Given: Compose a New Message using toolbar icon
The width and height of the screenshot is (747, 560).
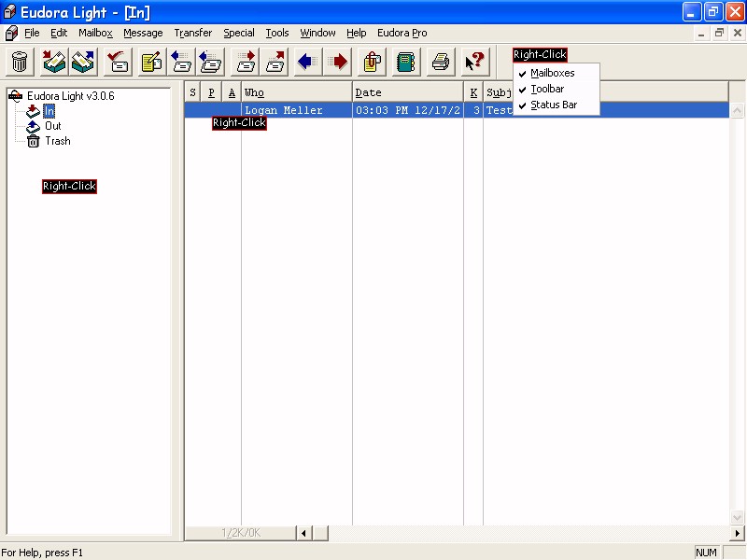Looking at the screenshot, I should click(x=151, y=62).
